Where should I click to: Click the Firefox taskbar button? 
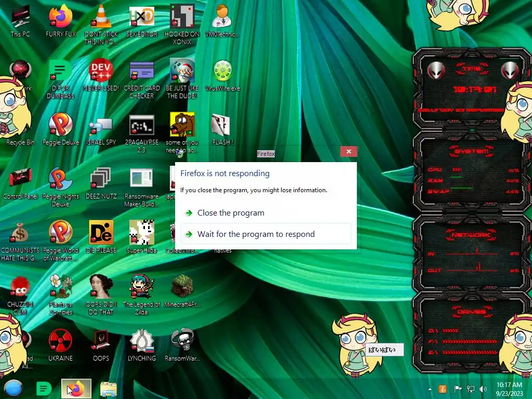pyautogui.click(x=76, y=389)
